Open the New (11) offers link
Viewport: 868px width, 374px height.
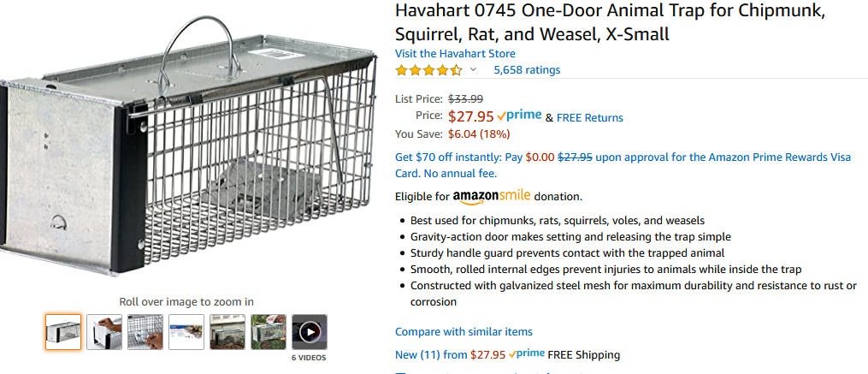[431, 354]
